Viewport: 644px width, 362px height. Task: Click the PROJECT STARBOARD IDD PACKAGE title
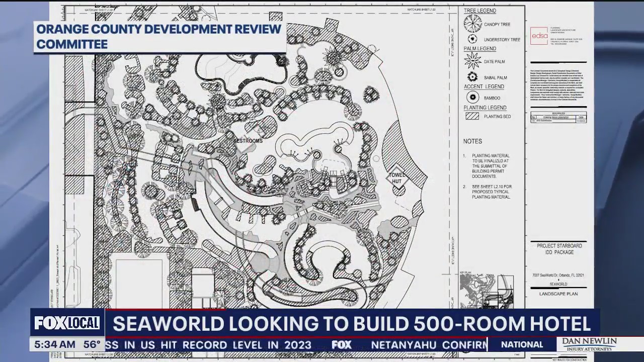(558, 249)
